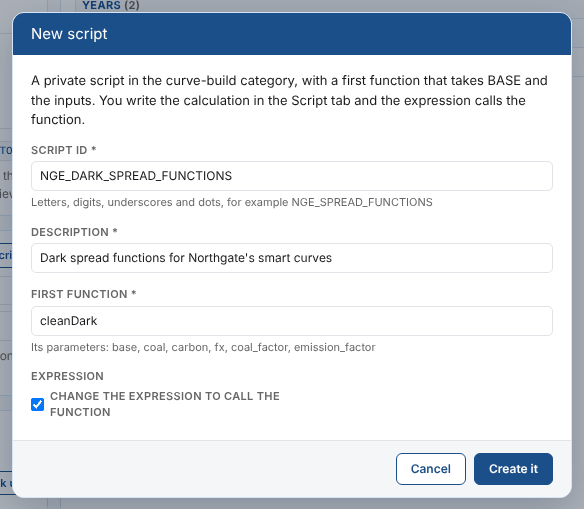Click the 'DESCRIPTION' field label

(74, 232)
